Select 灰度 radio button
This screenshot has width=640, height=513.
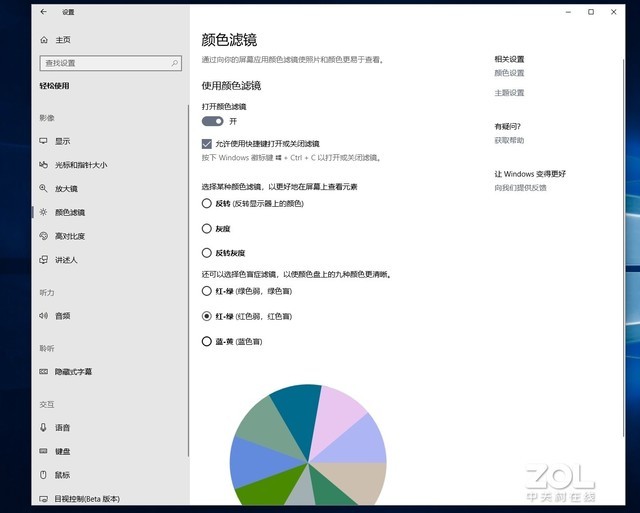[207, 228]
